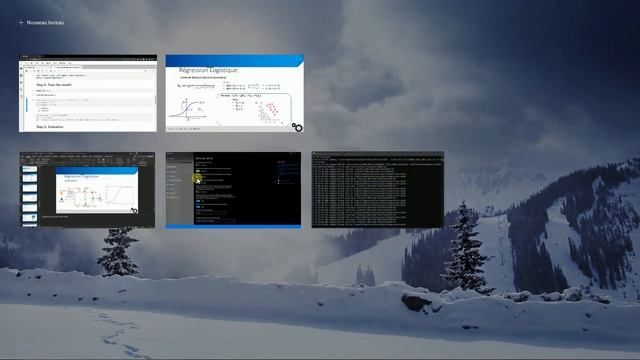
Task: Switch to the terminal console window thumbnail
Action: click(378, 190)
